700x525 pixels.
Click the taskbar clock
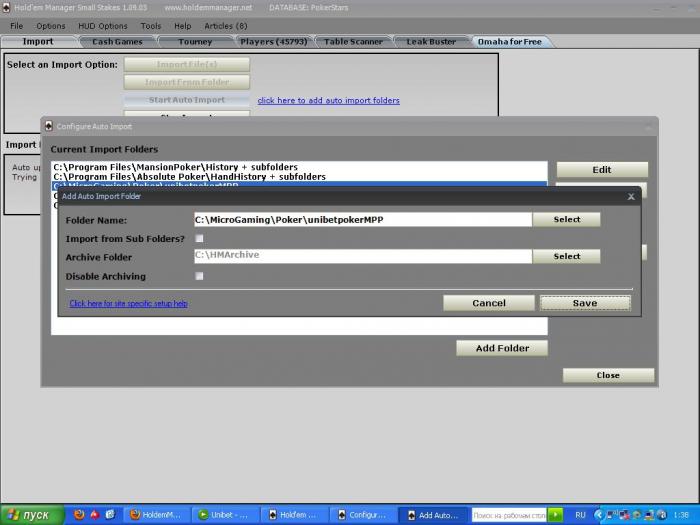[x=681, y=515]
